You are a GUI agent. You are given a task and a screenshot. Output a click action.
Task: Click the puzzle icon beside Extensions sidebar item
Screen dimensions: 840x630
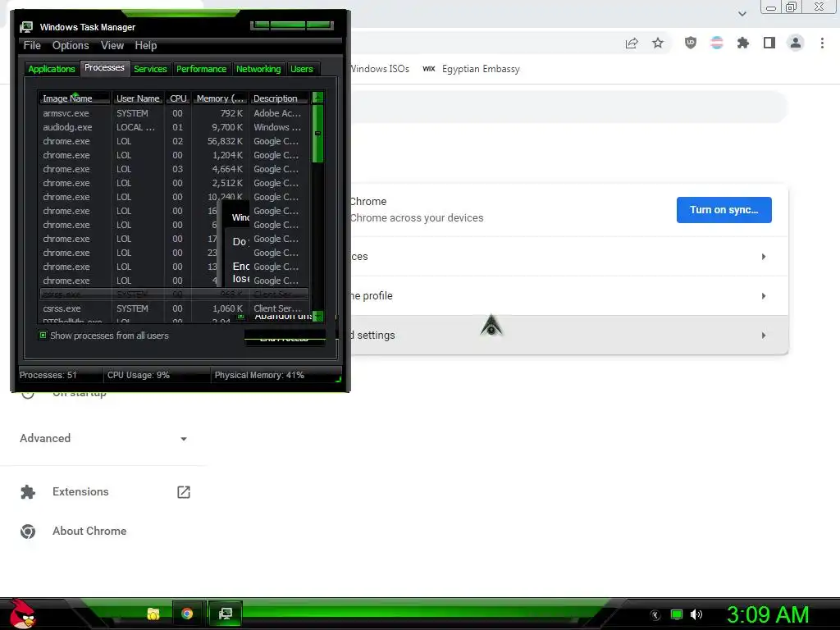pos(28,492)
